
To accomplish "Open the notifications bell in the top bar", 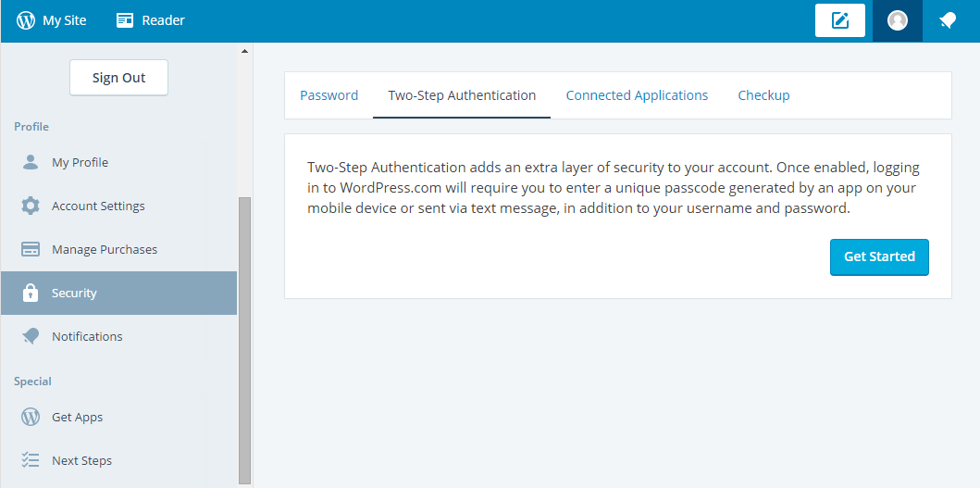I will click(x=948, y=20).
